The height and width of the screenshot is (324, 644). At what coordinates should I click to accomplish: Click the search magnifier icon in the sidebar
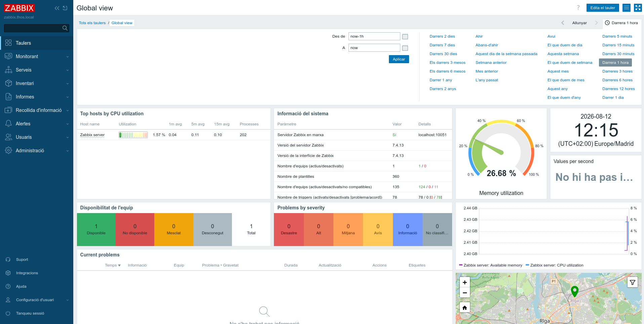65,28
